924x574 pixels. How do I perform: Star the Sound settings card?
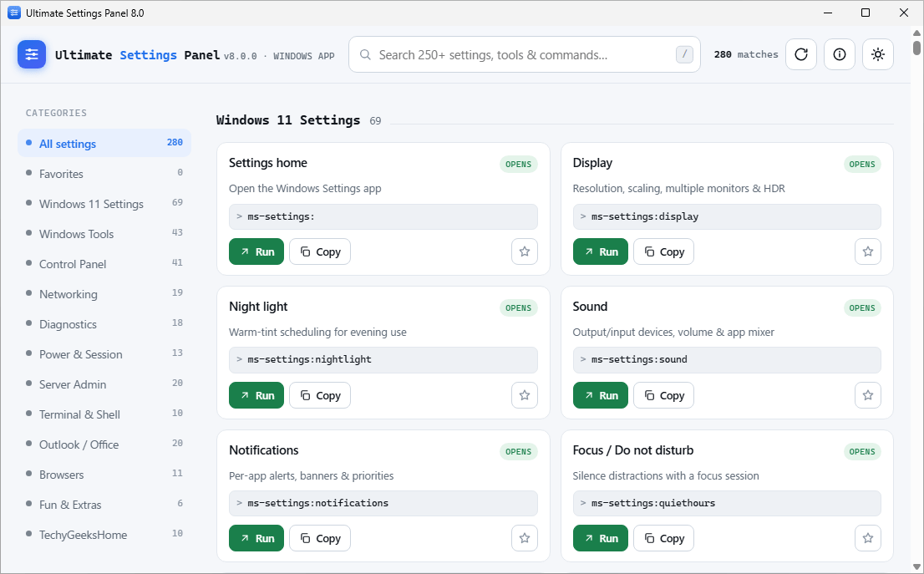pyautogui.click(x=867, y=395)
